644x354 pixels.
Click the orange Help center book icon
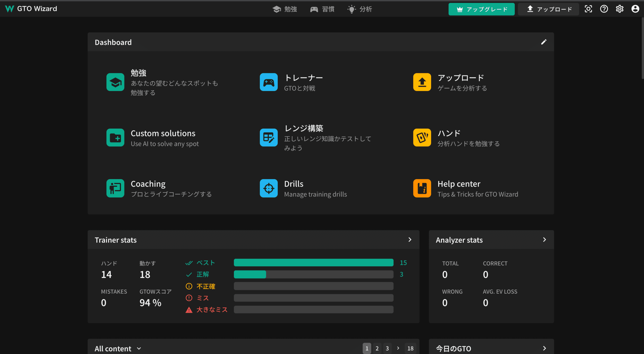422,188
